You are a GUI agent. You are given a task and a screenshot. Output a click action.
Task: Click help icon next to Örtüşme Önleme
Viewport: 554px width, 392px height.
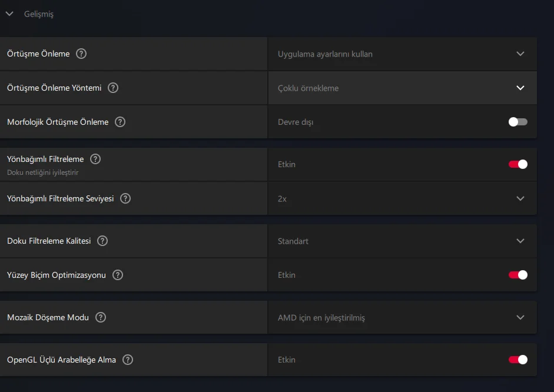point(81,54)
